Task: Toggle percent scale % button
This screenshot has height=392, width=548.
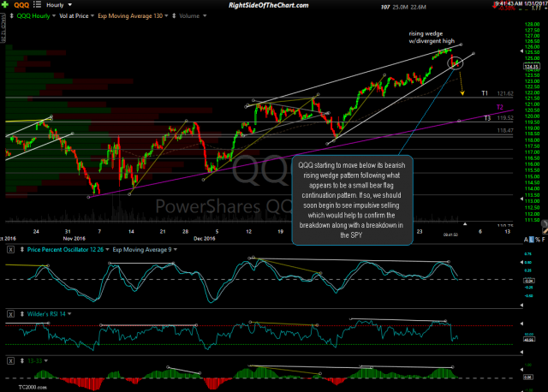Action: tap(538, 240)
